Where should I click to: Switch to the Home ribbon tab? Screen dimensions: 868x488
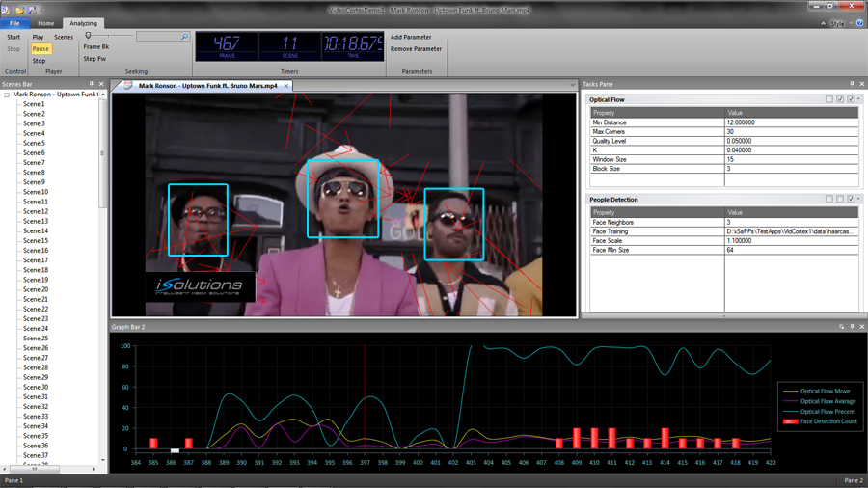[x=46, y=23]
